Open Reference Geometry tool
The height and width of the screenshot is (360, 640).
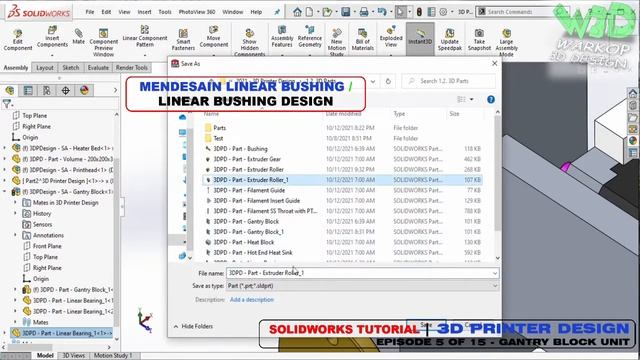click(310, 37)
